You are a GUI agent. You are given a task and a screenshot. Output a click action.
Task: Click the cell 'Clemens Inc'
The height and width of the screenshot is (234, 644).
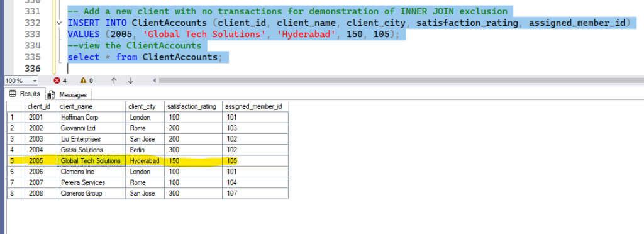[x=91, y=171]
